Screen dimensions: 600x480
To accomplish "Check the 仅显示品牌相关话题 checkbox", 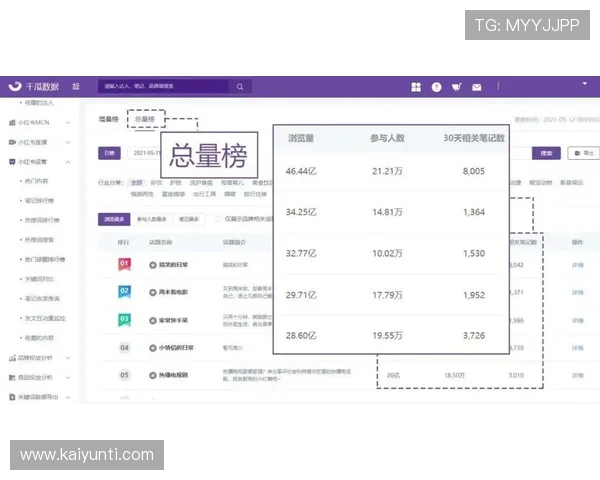I will (x=217, y=219).
